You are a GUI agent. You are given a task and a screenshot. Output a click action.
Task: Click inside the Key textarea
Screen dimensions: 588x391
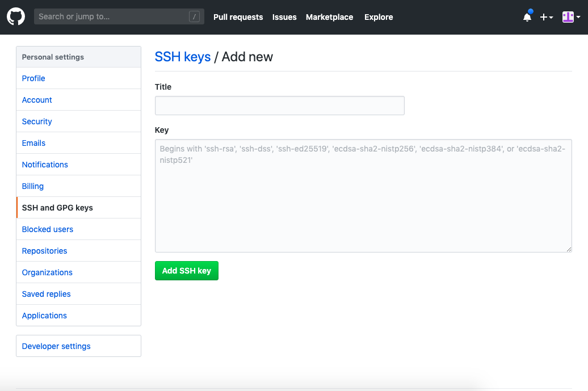click(363, 196)
